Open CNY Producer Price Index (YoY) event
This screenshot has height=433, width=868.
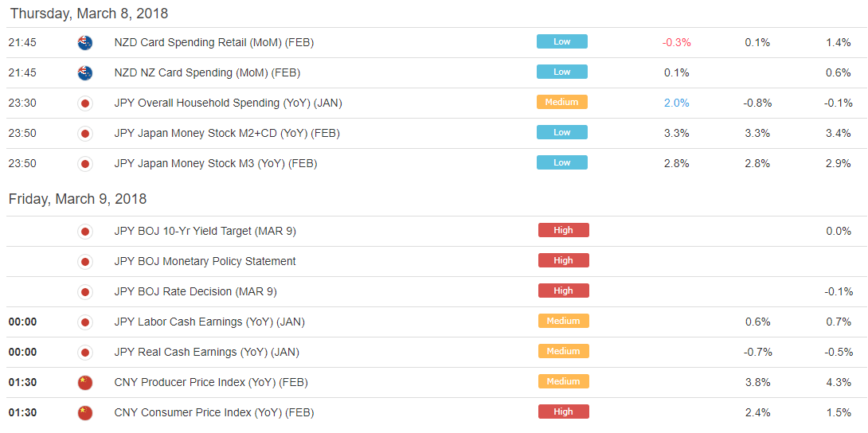211,383
